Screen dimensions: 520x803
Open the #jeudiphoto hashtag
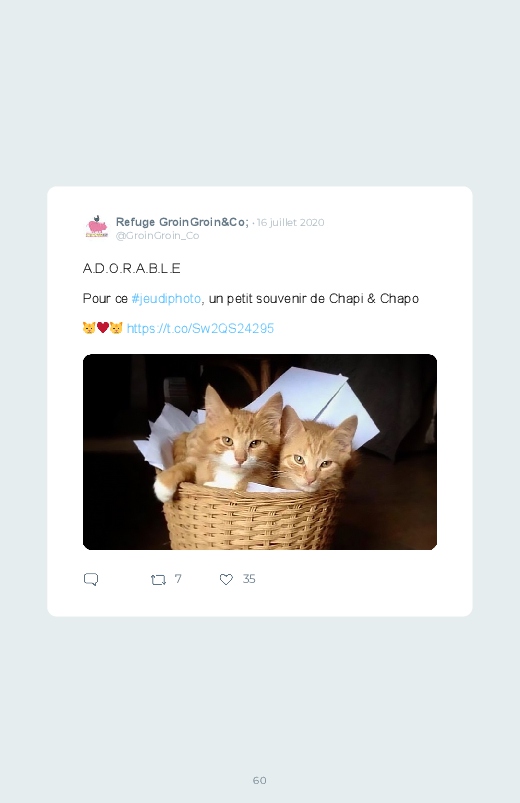pos(166,299)
